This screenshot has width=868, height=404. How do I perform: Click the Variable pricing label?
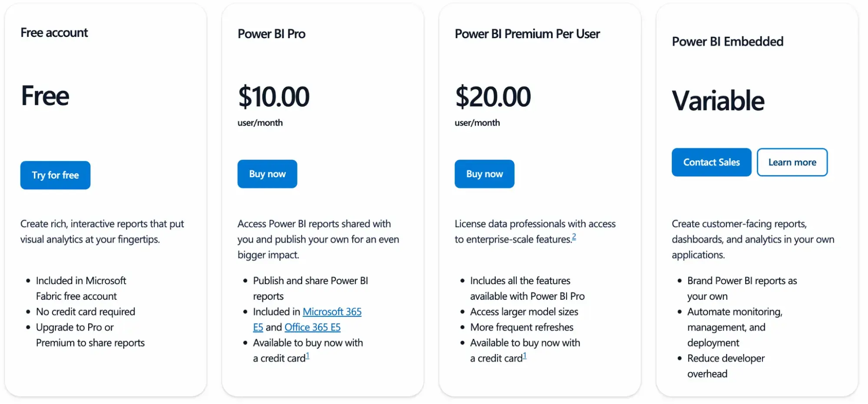(718, 101)
